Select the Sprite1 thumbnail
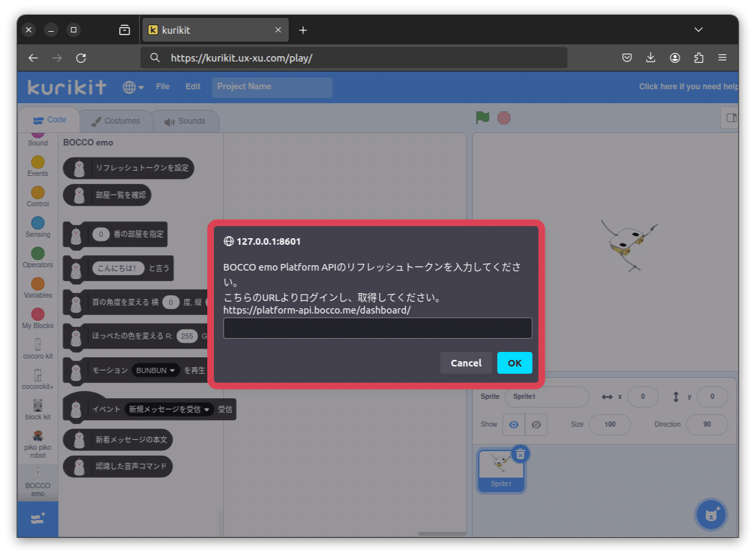Screen dimensions: 756x557 (x=501, y=471)
